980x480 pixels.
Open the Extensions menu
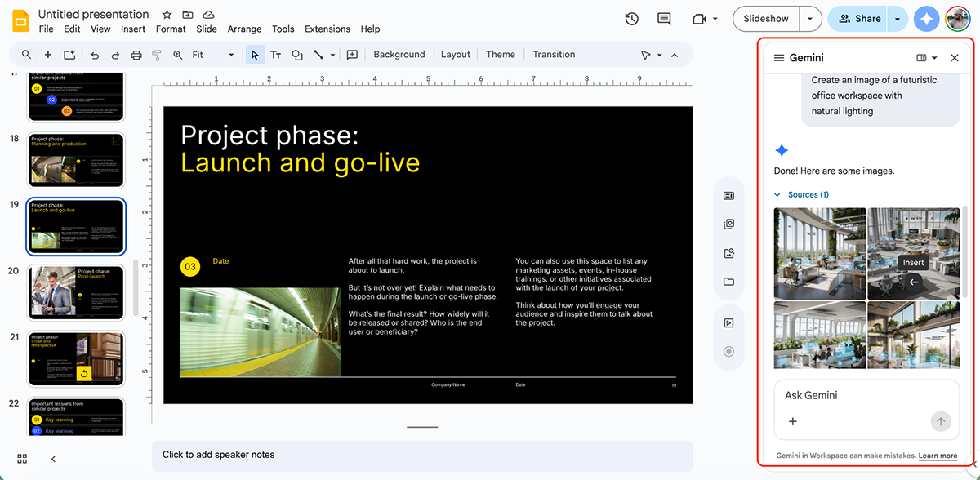click(x=327, y=29)
